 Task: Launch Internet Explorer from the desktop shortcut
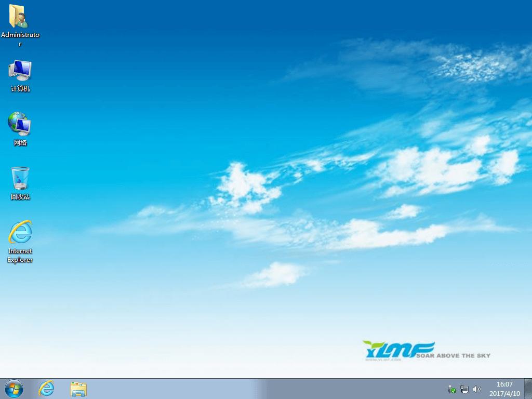coord(20,233)
